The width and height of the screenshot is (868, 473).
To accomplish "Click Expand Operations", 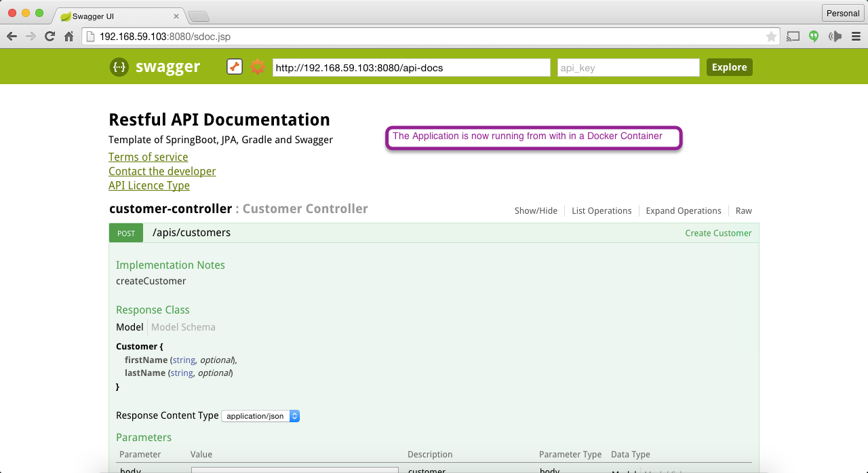I will pyautogui.click(x=684, y=210).
